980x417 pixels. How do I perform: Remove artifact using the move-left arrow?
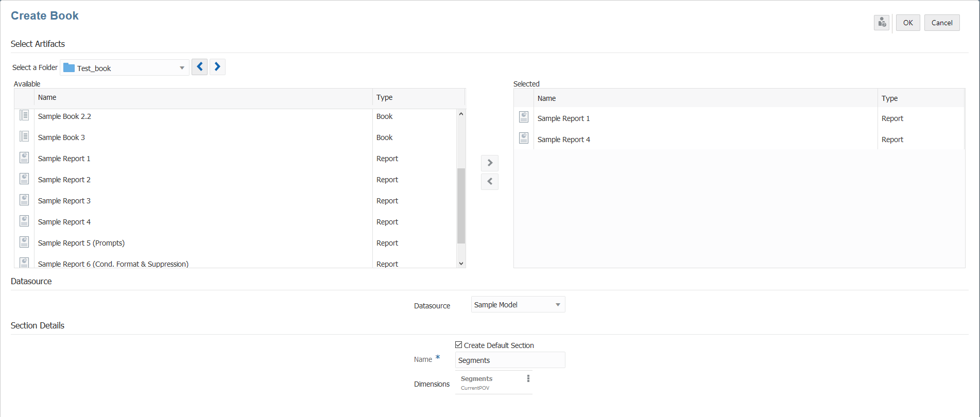490,181
